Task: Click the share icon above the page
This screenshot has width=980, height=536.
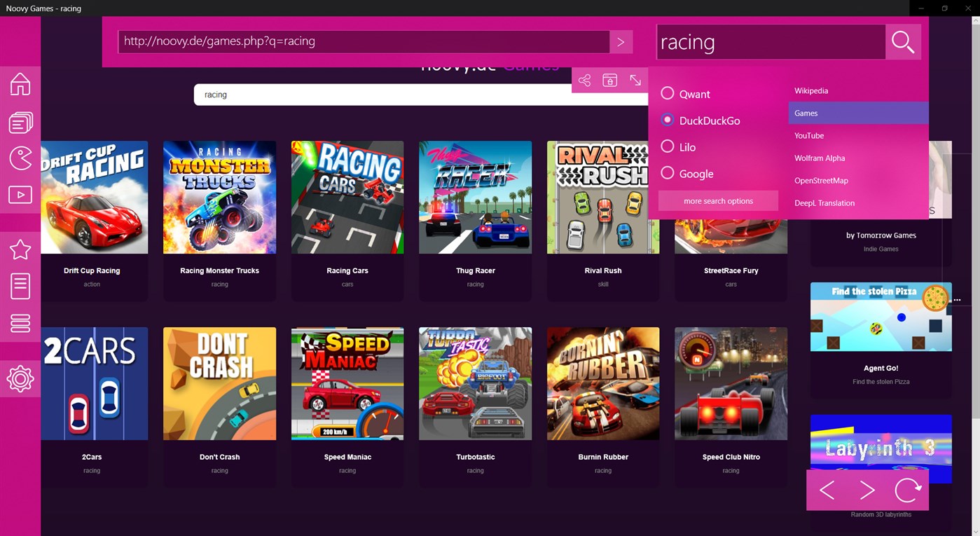Action: pos(585,79)
